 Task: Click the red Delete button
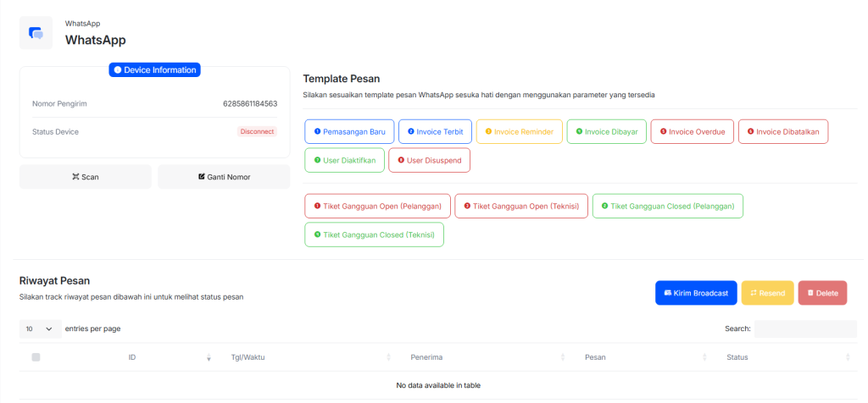(x=822, y=293)
